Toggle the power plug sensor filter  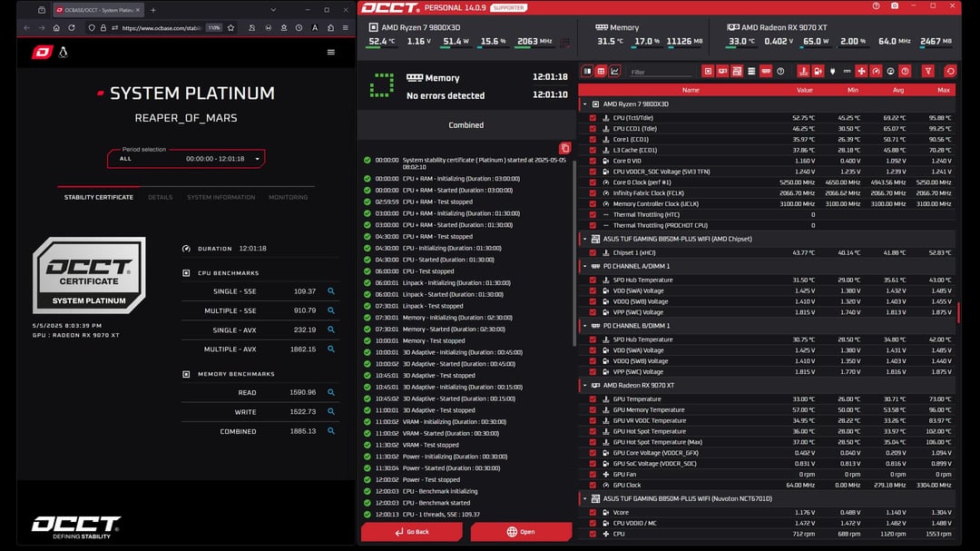832,72
